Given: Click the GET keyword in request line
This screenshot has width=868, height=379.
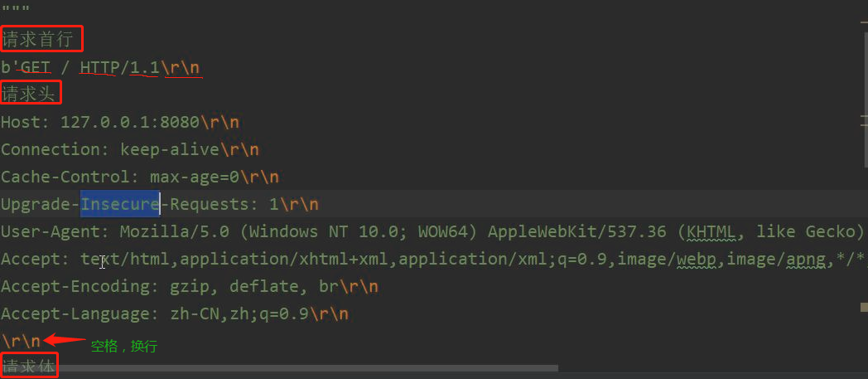Looking at the screenshot, I should point(36,67).
